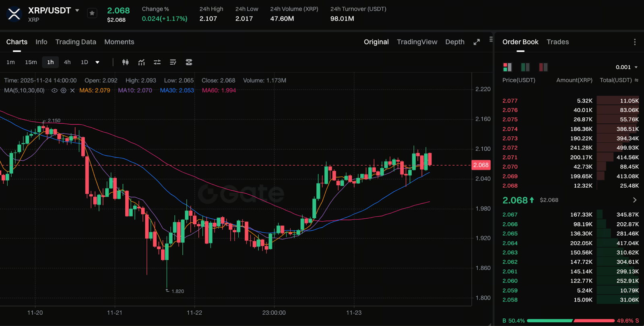This screenshot has height=326, width=644.
Task: Click the buy/sell ratio bar
Action: 570,321
